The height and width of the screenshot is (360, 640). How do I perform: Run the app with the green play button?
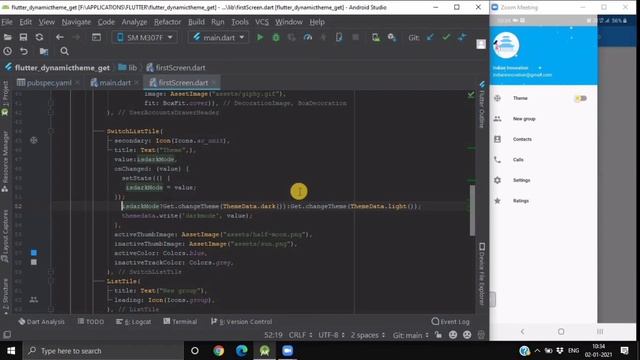click(260, 37)
